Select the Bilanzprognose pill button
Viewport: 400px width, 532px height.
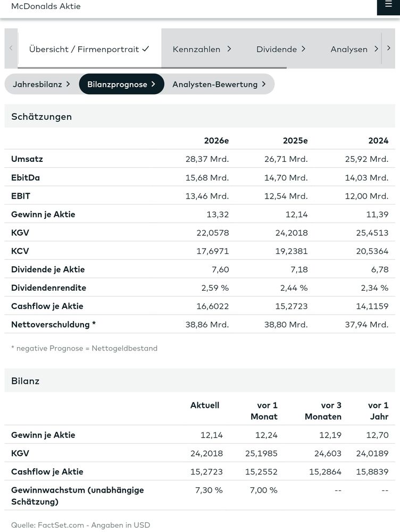(x=121, y=84)
